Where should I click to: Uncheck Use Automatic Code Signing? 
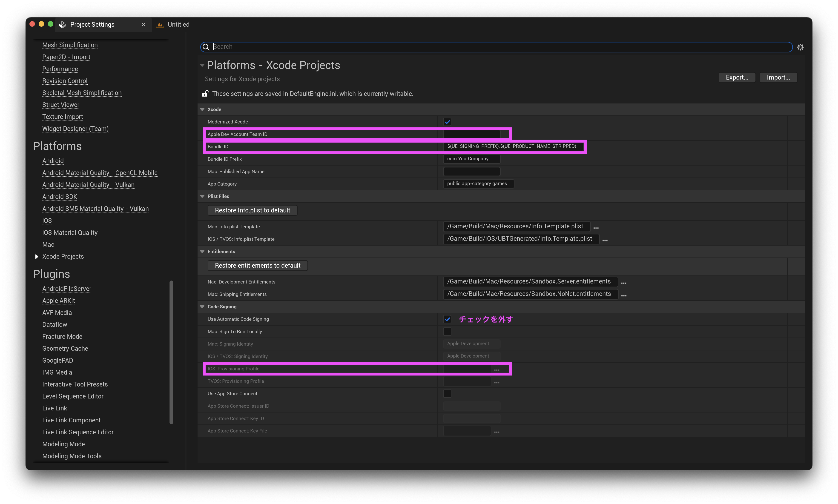coord(447,319)
